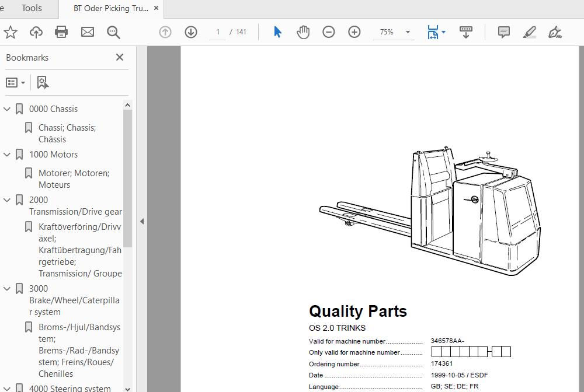
Task: Open the fill and sign pen tool
Action: pos(555,32)
